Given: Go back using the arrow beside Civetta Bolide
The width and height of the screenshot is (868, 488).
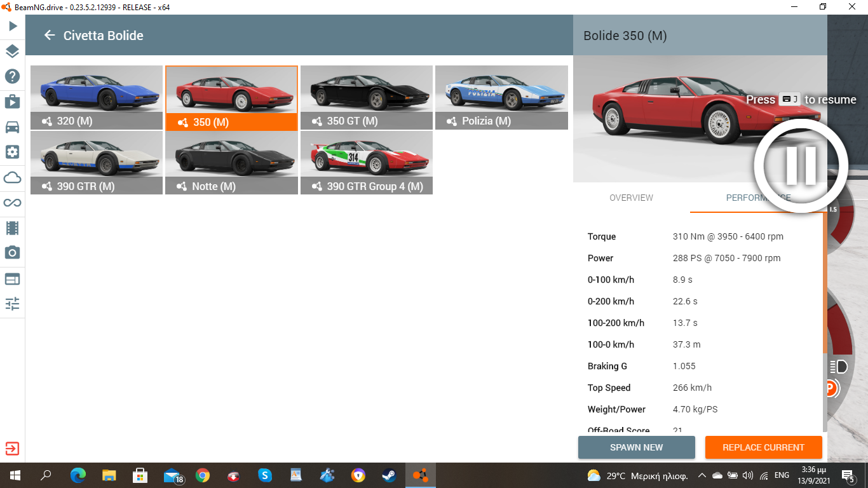Looking at the screenshot, I should click(50, 35).
